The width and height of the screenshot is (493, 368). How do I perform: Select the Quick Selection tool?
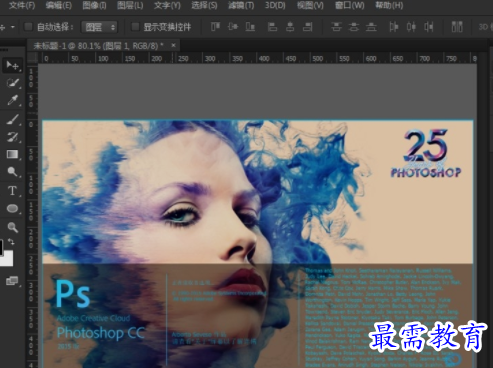pyautogui.click(x=12, y=83)
